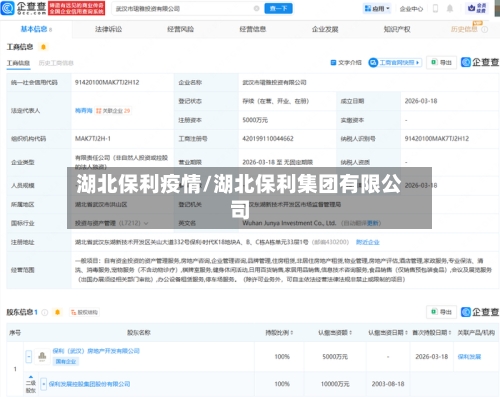Open 保利发展 related product link

coord(469,357)
